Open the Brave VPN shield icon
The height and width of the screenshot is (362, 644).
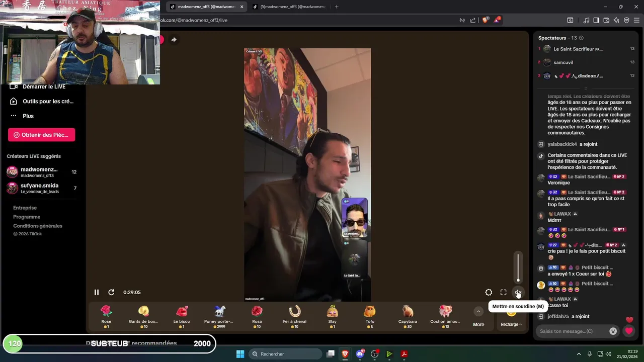[626, 20]
